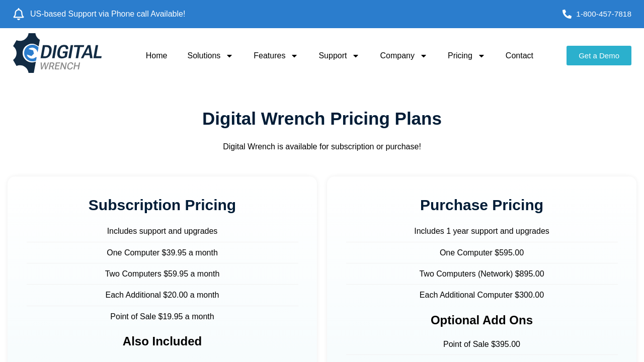The width and height of the screenshot is (644, 362).
Task: Click the phone handset icon
Action: coord(567,14)
